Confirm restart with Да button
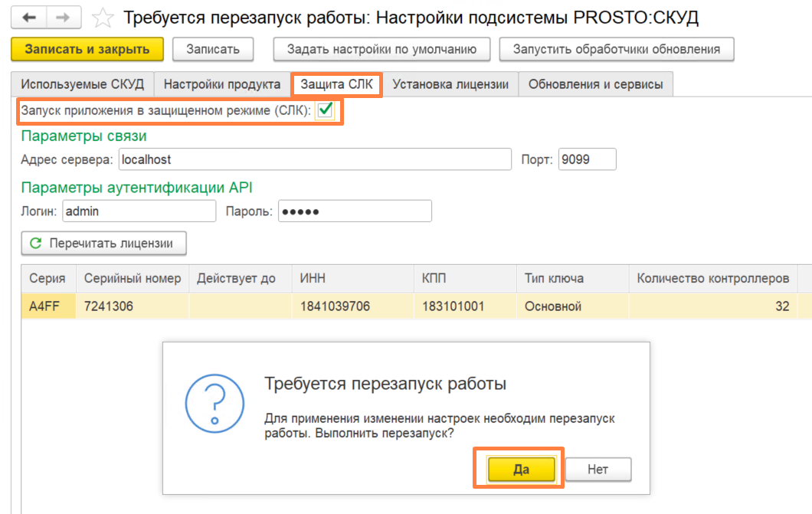 [x=521, y=469]
